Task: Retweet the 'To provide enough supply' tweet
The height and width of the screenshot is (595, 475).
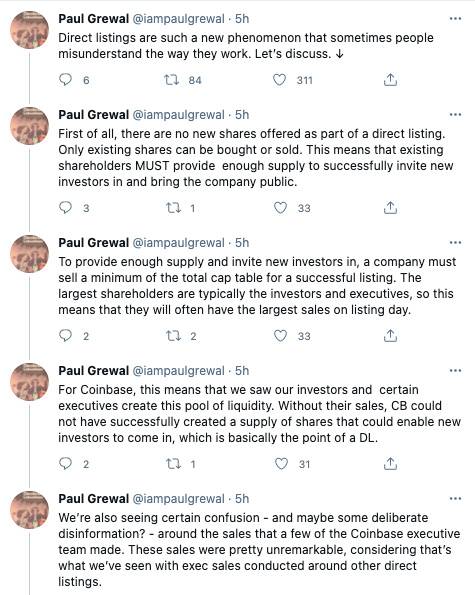Action: [x=173, y=335]
